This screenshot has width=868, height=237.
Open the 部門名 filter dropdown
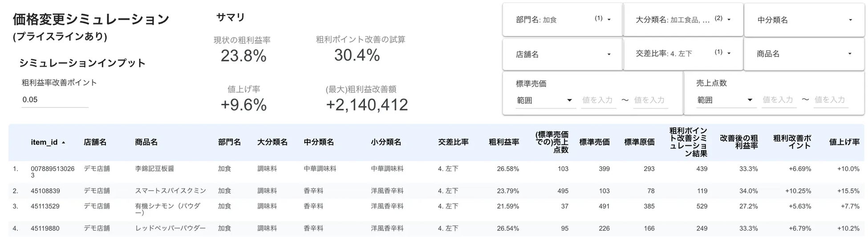coord(563,20)
